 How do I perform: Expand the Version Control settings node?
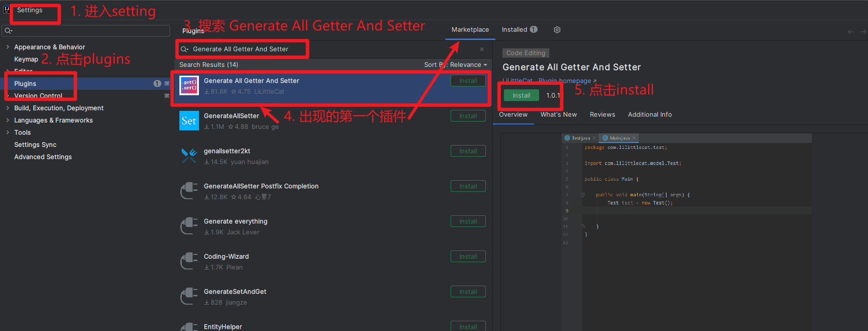[7, 96]
